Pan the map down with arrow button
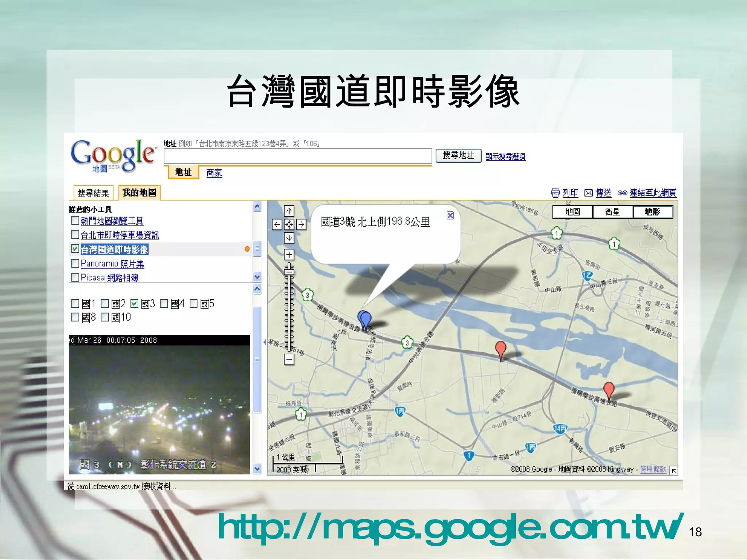Viewport: 747px width, 560px height. click(x=289, y=238)
